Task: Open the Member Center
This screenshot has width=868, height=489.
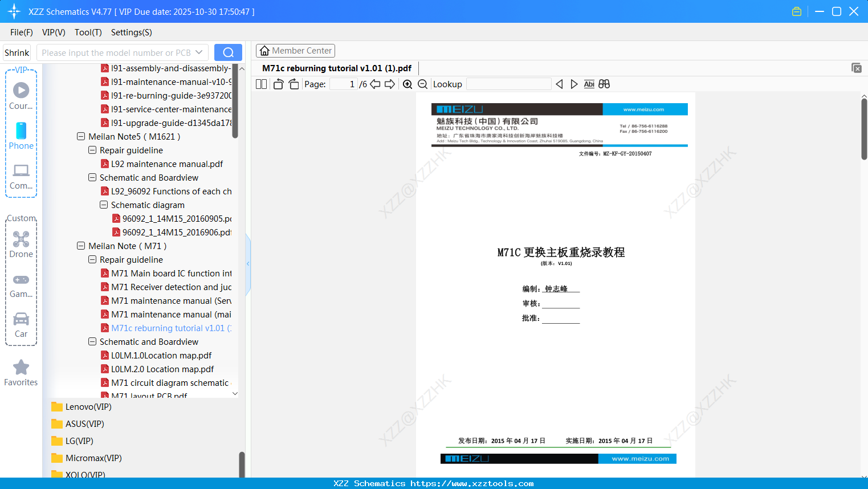Action: point(295,50)
